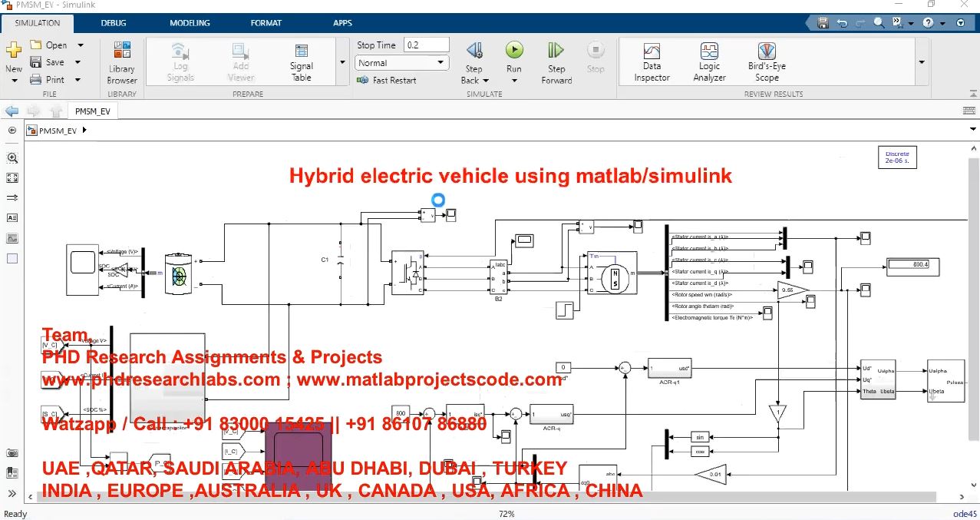The width and height of the screenshot is (980, 520).
Task: Switch to the DEBUG tab
Action: tap(114, 23)
